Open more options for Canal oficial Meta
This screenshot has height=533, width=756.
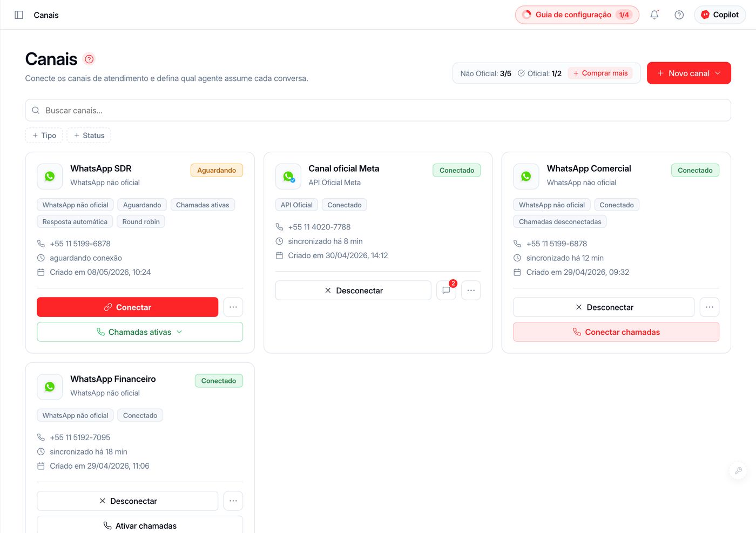pyautogui.click(x=471, y=291)
